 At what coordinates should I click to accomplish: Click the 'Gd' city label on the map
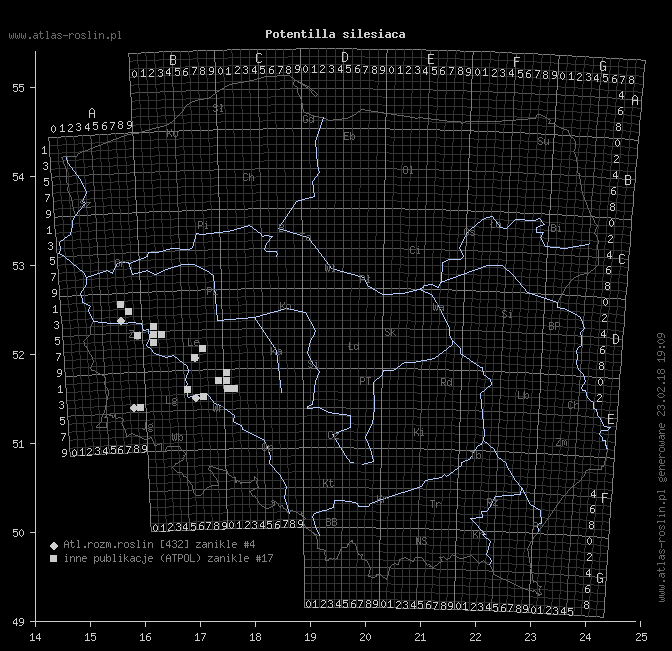pyautogui.click(x=309, y=119)
